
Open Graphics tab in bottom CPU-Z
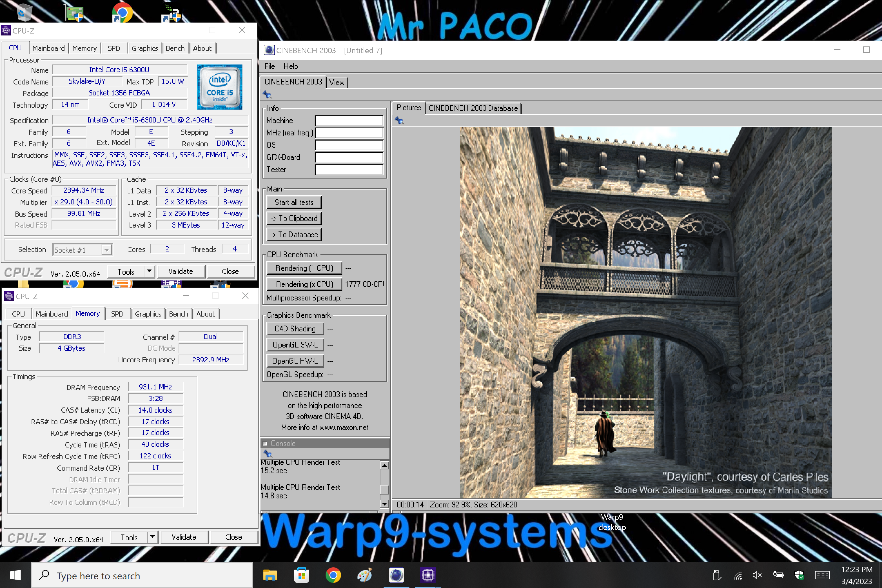[x=148, y=314]
